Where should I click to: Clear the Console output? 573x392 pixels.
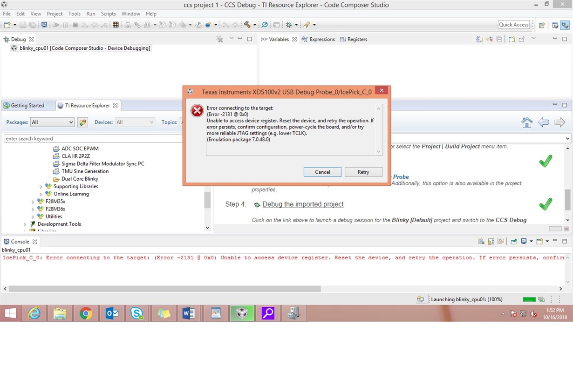[x=481, y=241]
